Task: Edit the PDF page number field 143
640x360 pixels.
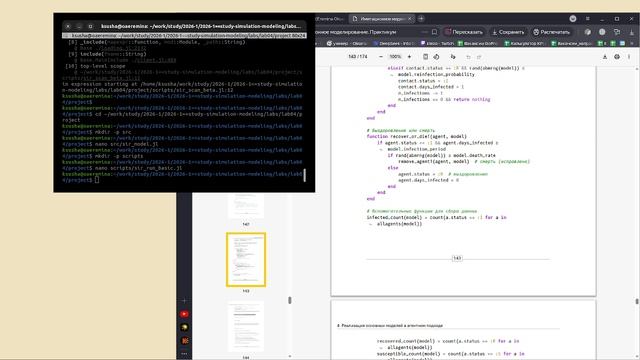Action: pos(352,57)
